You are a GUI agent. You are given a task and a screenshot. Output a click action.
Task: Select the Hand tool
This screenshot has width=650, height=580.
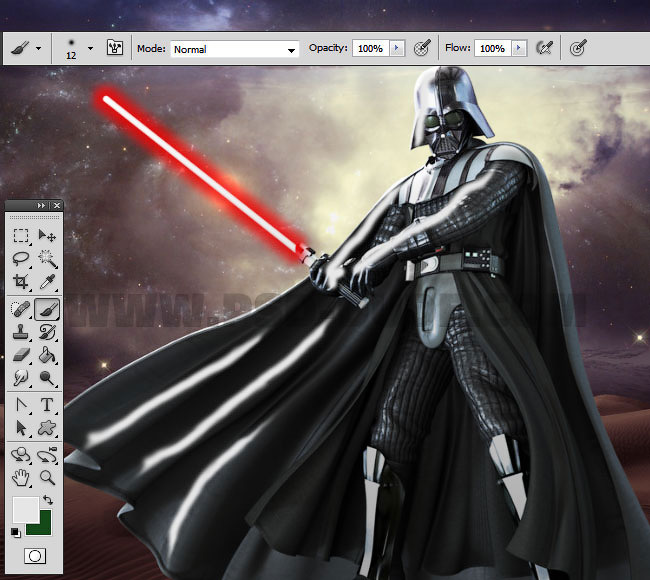(20, 478)
